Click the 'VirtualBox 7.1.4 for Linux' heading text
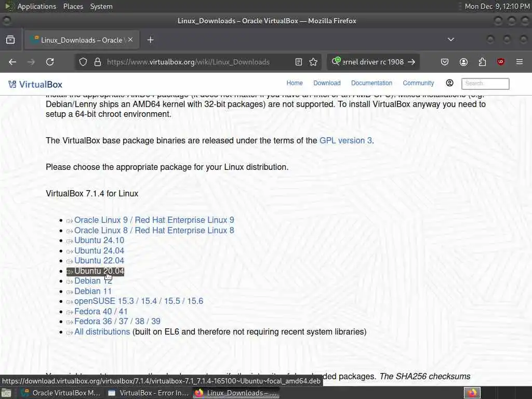This screenshot has height=399, width=532. [x=92, y=194]
